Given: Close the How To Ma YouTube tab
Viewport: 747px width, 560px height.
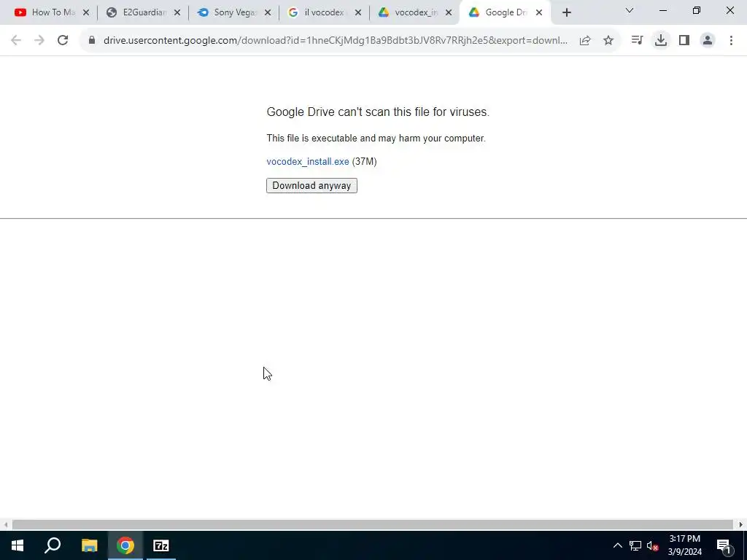Looking at the screenshot, I should click(86, 13).
